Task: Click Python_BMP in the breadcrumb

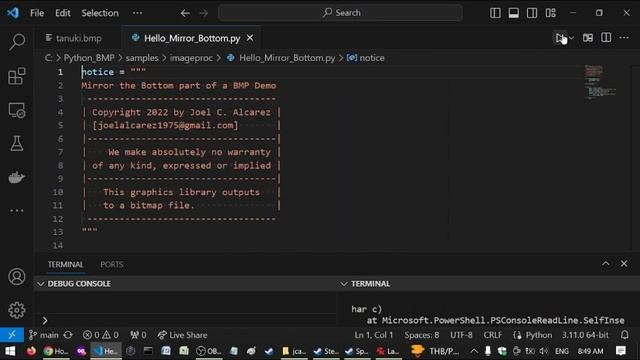Action: coord(89,58)
